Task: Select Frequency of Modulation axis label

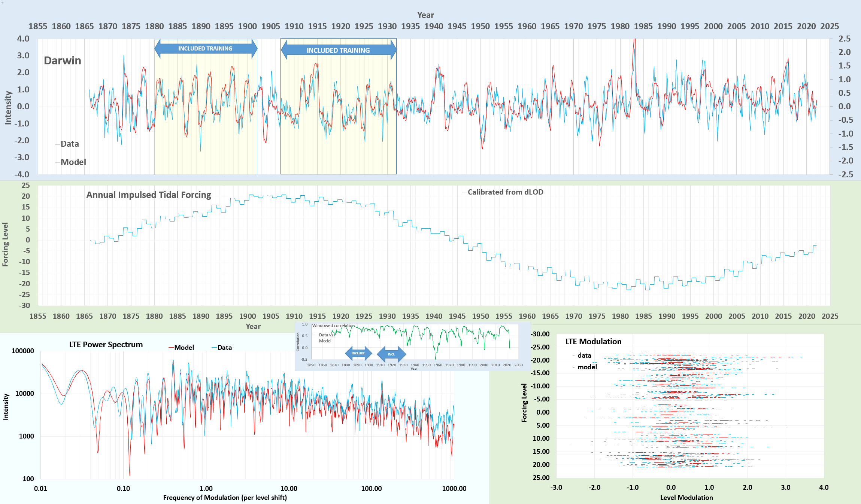Action: [225, 498]
